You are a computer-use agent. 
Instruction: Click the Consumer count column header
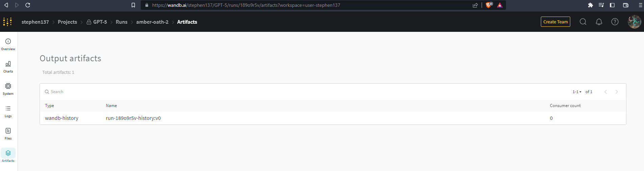tap(565, 106)
